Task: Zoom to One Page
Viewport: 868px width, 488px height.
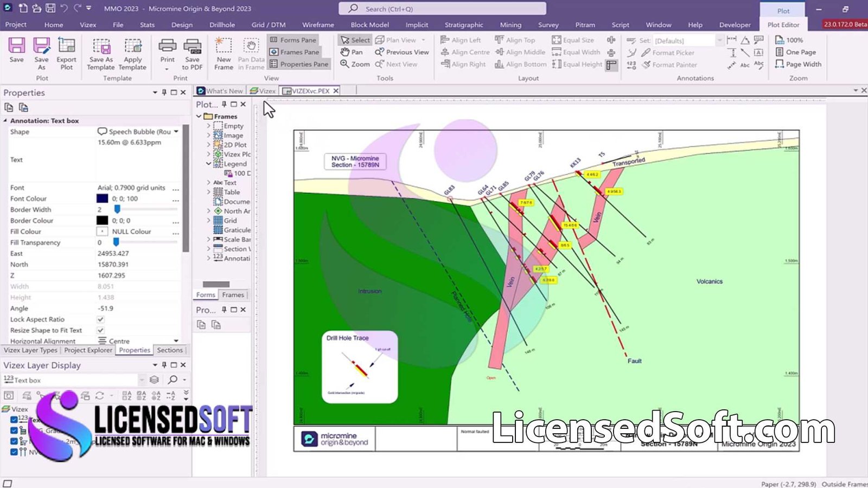Action: (x=795, y=52)
